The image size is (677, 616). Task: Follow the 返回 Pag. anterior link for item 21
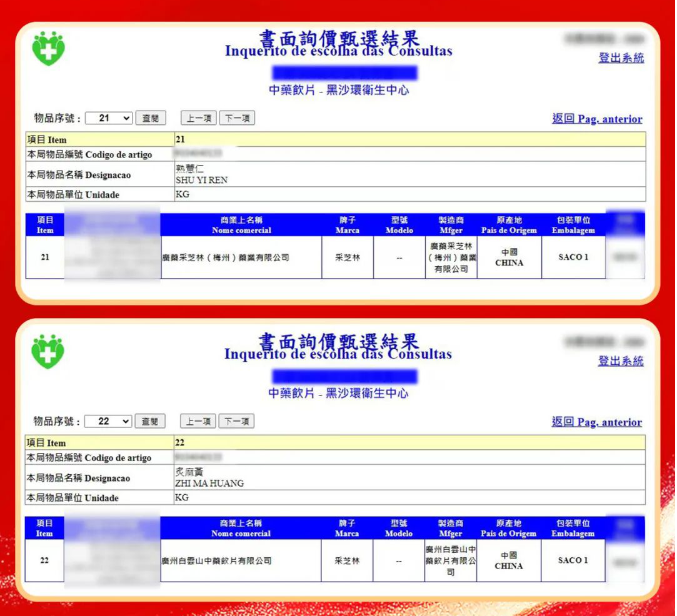tap(597, 119)
